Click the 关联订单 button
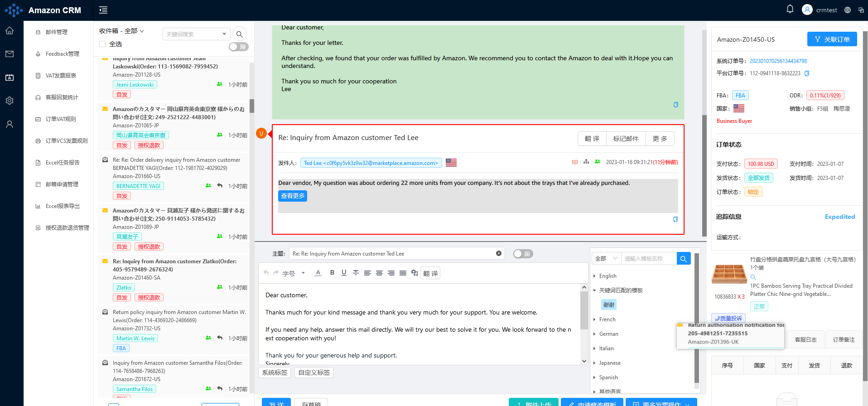Viewport: 868px width, 406px height. (832, 39)
